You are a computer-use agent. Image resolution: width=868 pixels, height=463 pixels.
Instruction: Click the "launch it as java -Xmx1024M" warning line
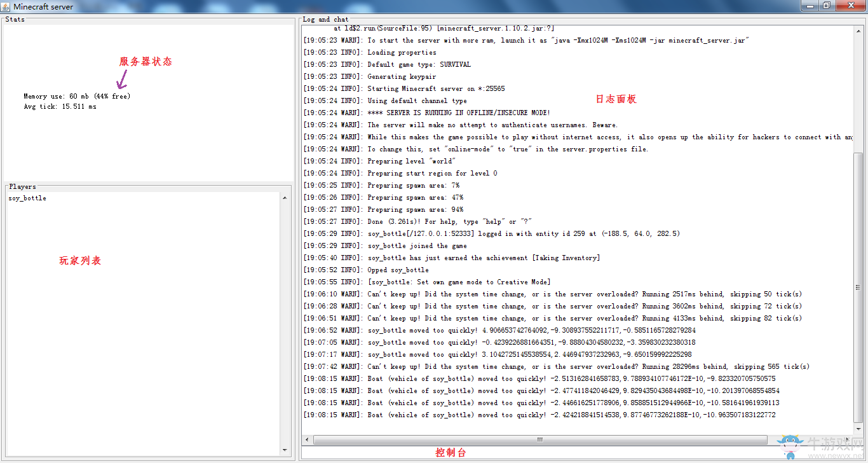pos(526,41)
